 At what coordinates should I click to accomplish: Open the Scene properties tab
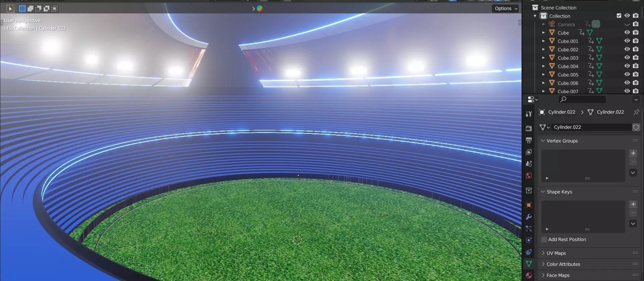(529, 164)
